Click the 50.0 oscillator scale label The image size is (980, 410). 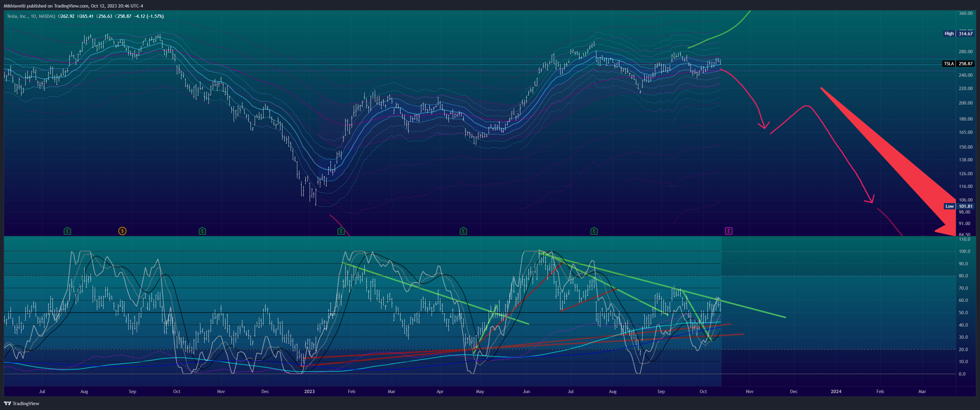click(963, 312)
